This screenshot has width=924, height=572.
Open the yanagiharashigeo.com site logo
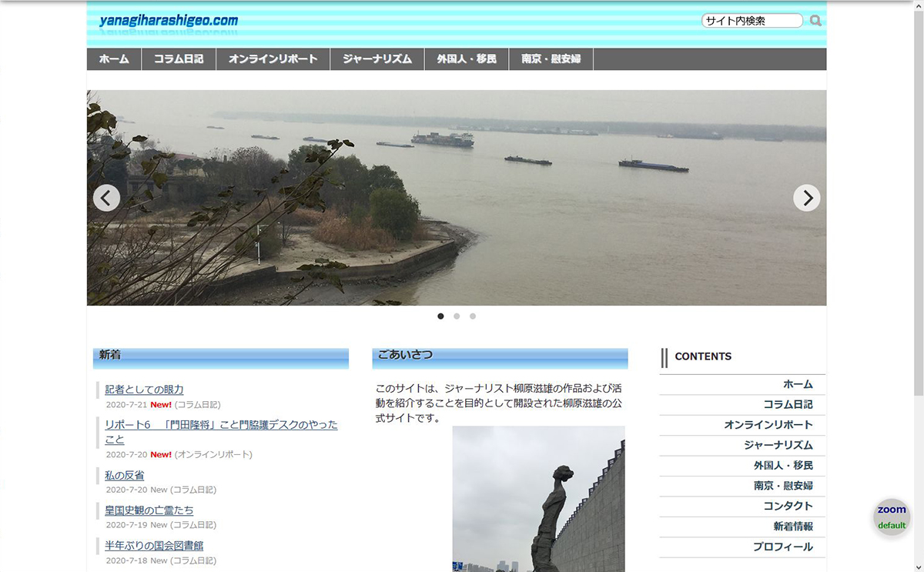169,21
